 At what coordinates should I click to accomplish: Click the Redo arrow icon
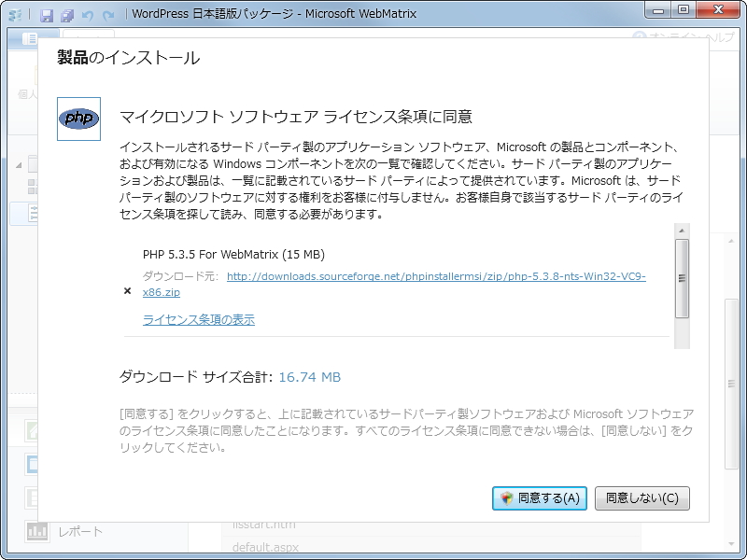point(108,15)
